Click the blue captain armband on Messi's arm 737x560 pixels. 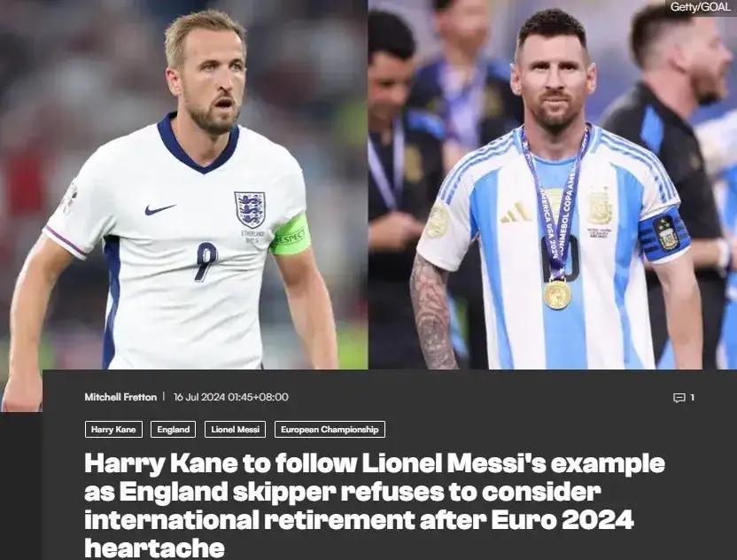coord(663,234)
